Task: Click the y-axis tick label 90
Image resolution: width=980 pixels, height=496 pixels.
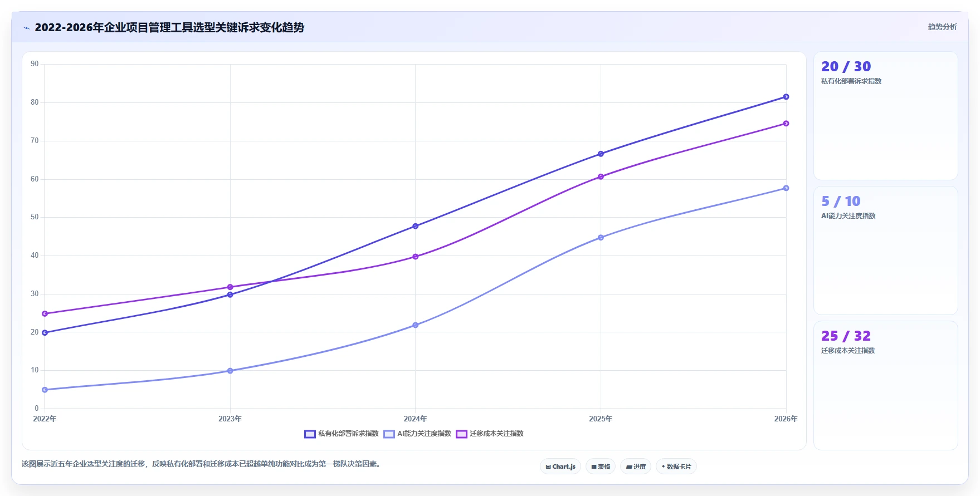Action: pos(35,64)
